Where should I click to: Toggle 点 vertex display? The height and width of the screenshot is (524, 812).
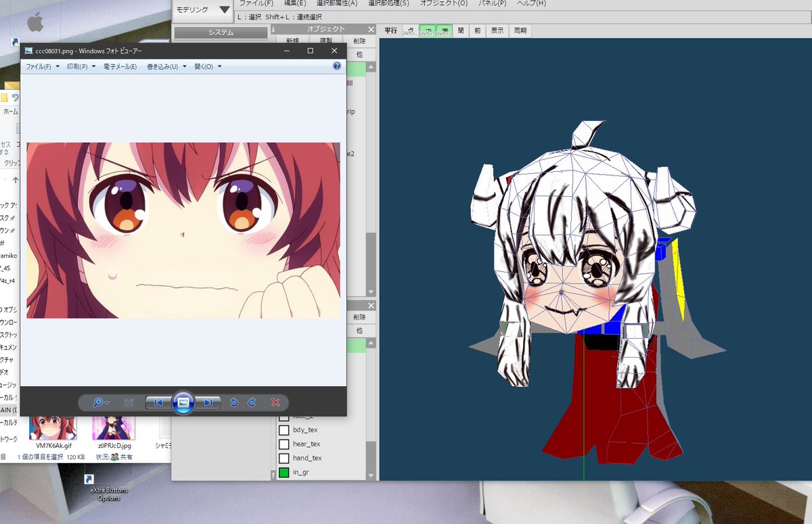coord(410,30)
